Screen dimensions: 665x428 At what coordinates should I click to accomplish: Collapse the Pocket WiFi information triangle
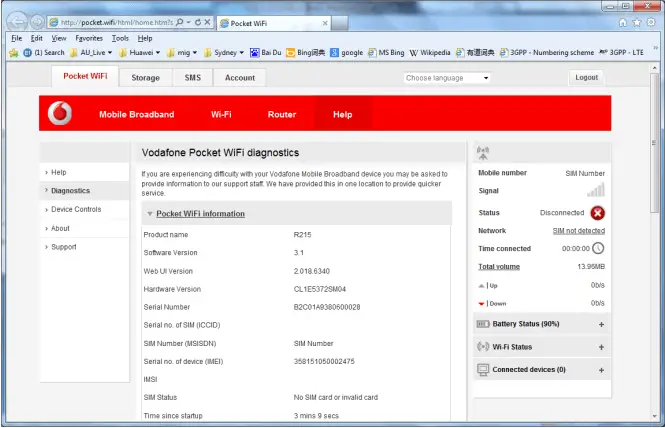[150, 214]
